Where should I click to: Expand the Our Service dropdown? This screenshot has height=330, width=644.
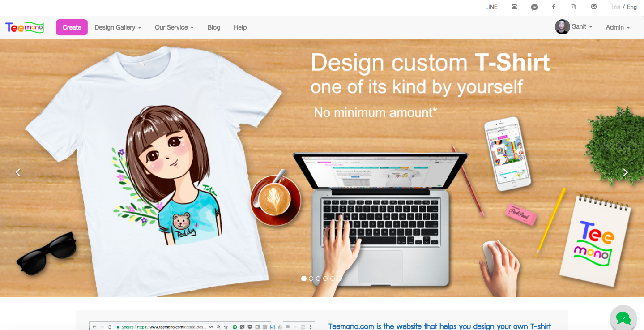[174, 27]
